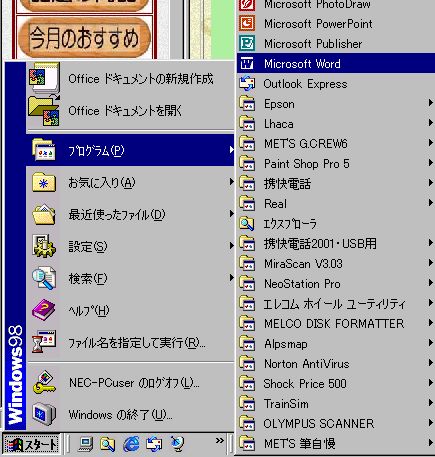Click the recent documents folder icon
435x457 pixels.
tap(44, 214)
